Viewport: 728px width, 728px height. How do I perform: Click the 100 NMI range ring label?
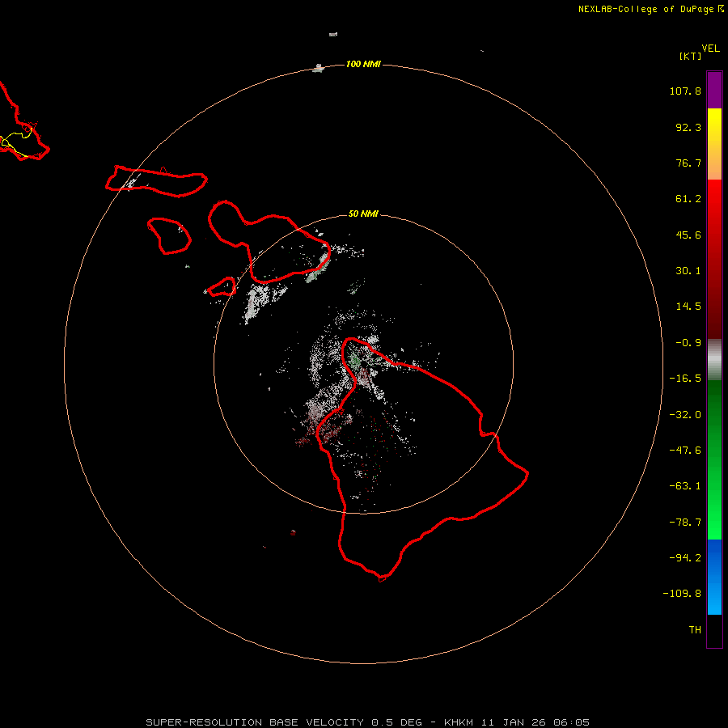tap(363, 64)
